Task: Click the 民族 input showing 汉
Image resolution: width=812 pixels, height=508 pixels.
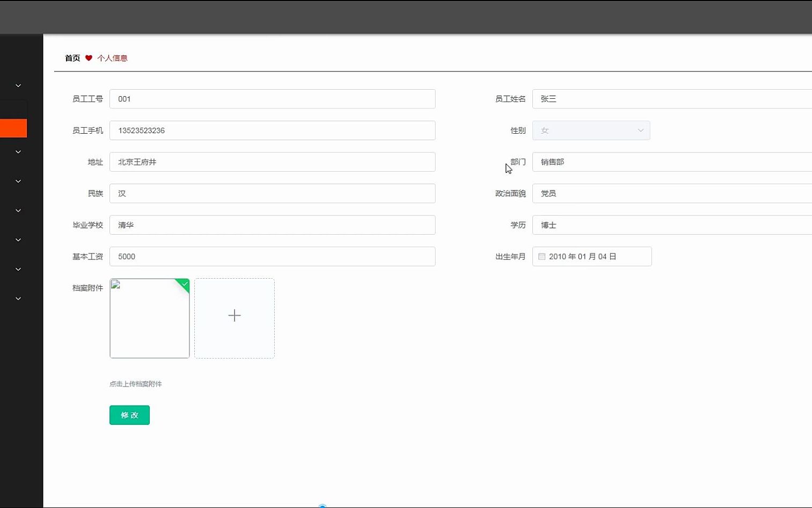Action: coord(272,193)
